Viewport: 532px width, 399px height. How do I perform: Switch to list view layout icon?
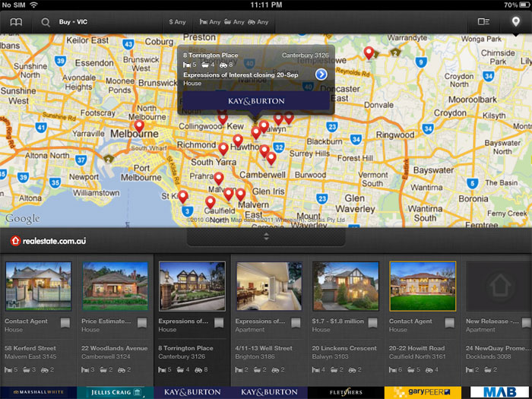[x=483, y=22]
